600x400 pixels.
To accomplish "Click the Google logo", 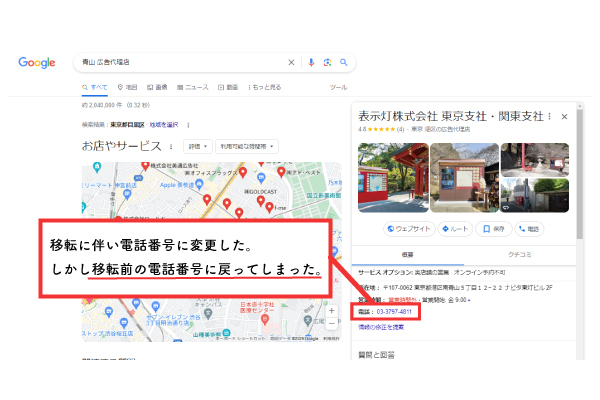I will pos(37,62).
